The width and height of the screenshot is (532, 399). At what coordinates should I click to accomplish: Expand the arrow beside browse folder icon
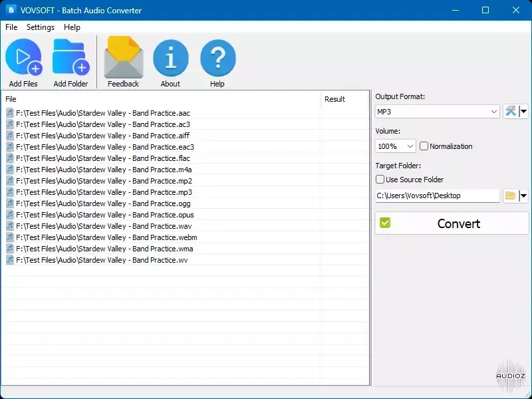(523, 196)
